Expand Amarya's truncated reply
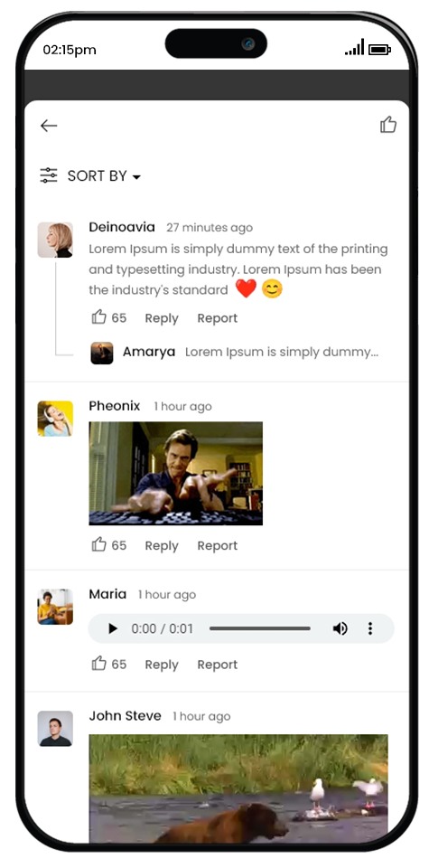Image resolution: width=429 pixels, height=868 pixels. pos(282,352)
